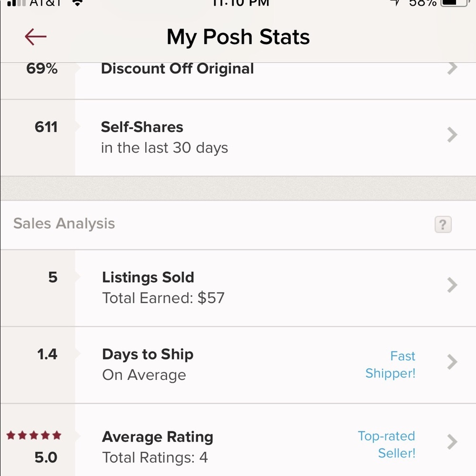Tap the battery status icon
Image resolution: width=476 pixels, height=476 pixels.
[x=455, y=3]
